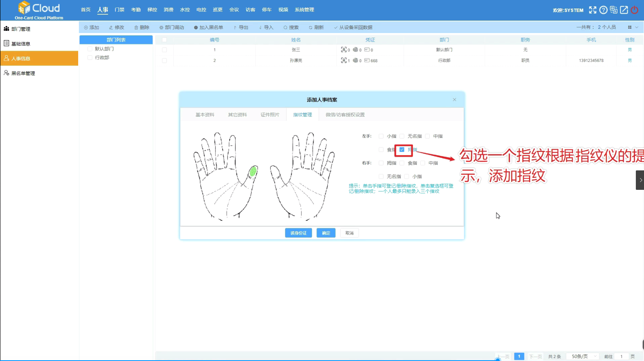Screen dimensions: 644x361
Task: Select the checkbox for 孙漂亮 row
Action: pyautogui.click(x=164, y=61)
